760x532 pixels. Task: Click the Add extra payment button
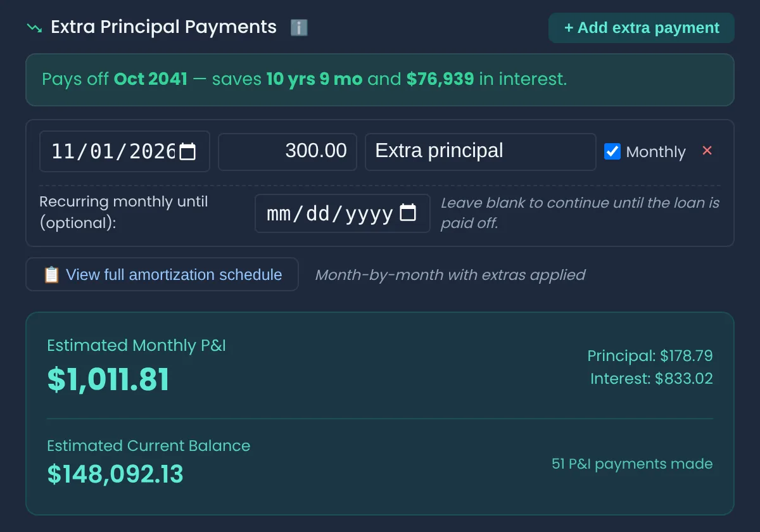642,28
